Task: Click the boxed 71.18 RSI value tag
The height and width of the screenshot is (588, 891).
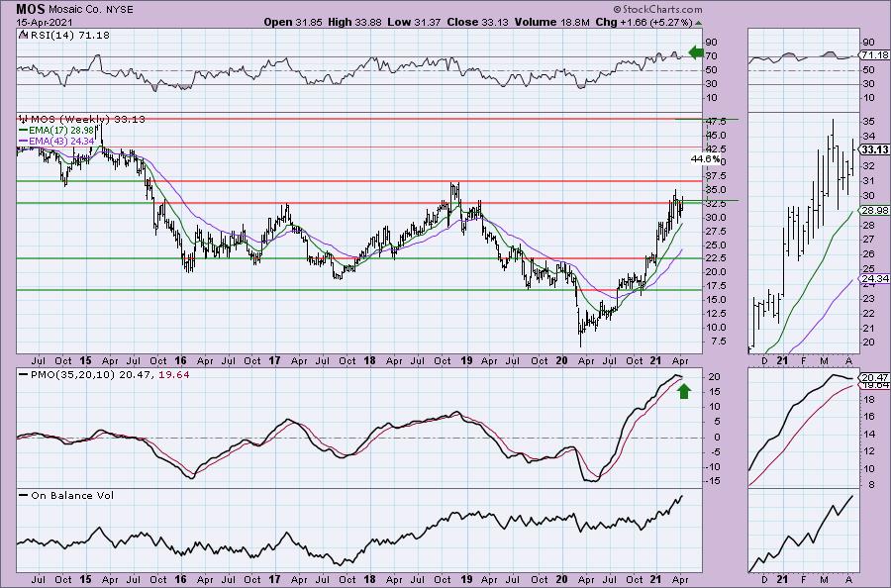Action: pos(874,55)
